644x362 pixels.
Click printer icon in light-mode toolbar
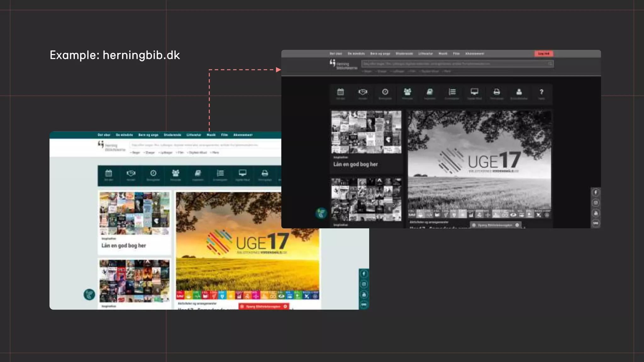(x=265, y=173)
